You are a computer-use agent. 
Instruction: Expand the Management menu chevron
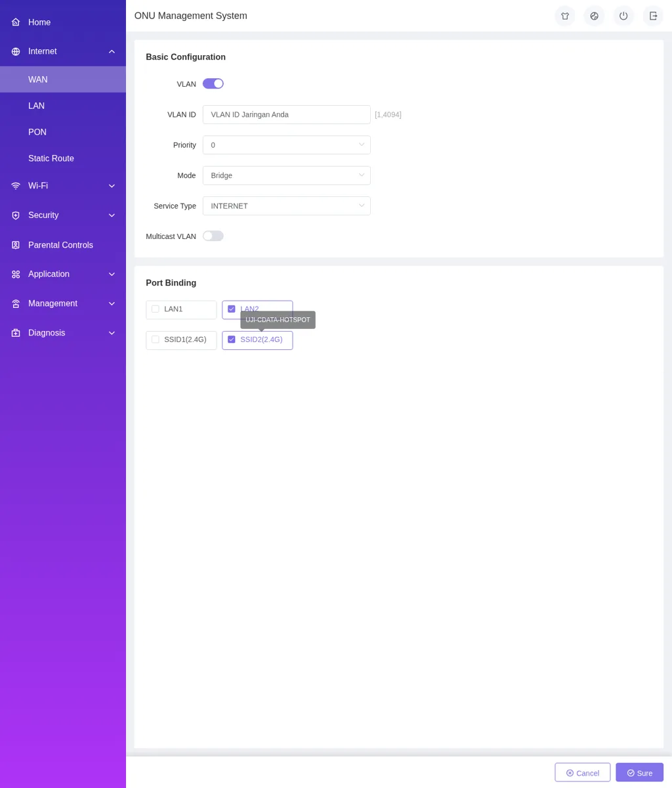[x=112, y=303]
